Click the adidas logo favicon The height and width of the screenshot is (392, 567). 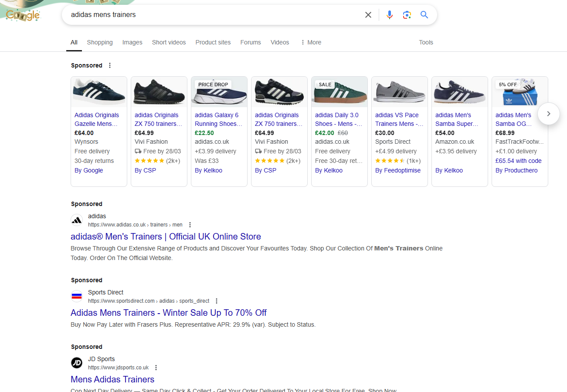(77, 220)
